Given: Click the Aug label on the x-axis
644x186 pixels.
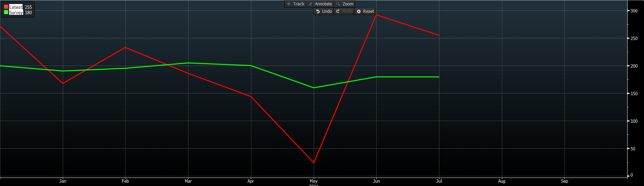Looking at the screenshot, I should point(502,181).
